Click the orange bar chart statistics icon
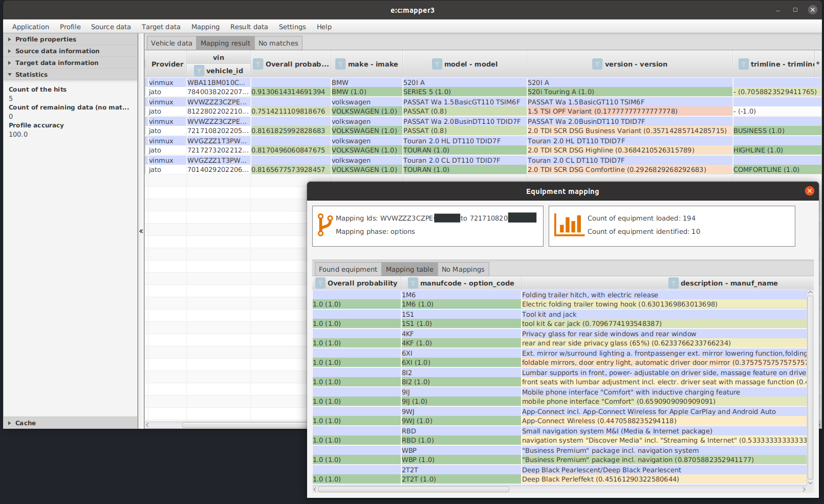 (x=569, y=225)
